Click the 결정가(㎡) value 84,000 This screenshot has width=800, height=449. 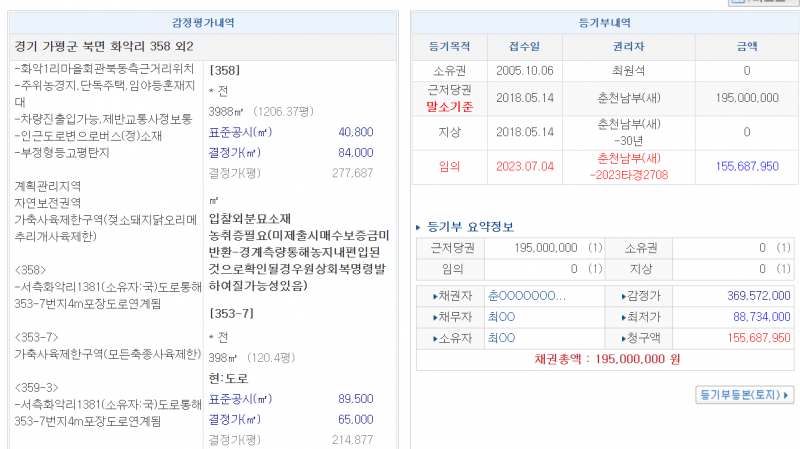click(x=356, y=153)
